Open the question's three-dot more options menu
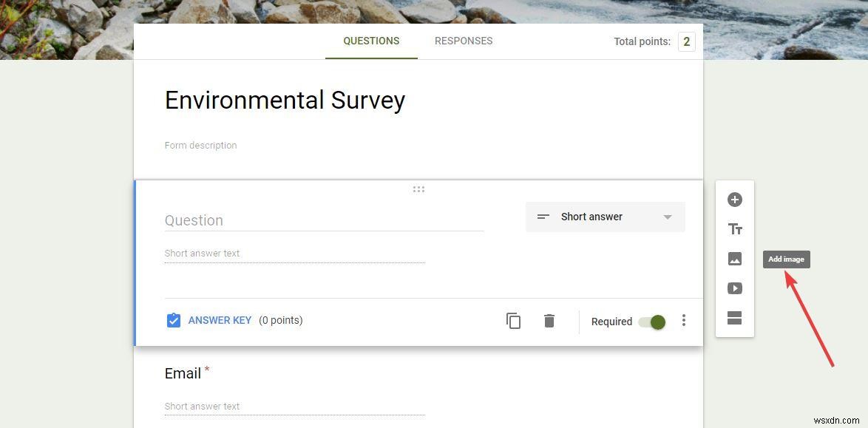The height and width of the screenshot is (428, 868). (684, 321)
